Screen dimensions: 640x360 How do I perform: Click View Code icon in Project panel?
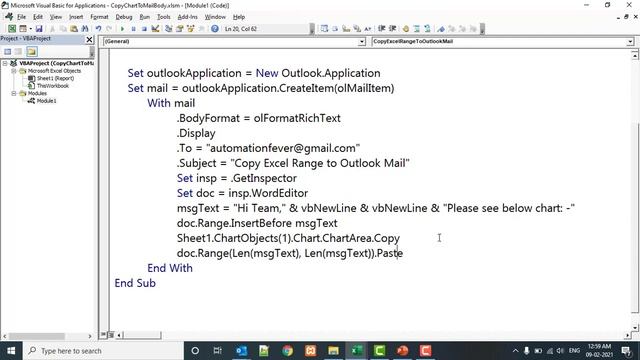point(7,51)
